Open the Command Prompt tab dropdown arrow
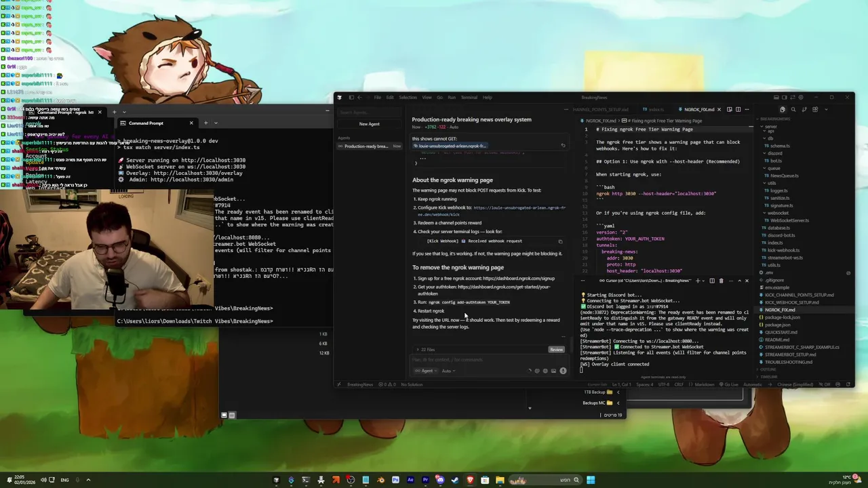Image resolution: width=868 pixels, height=488 pixels. [216, 123]
